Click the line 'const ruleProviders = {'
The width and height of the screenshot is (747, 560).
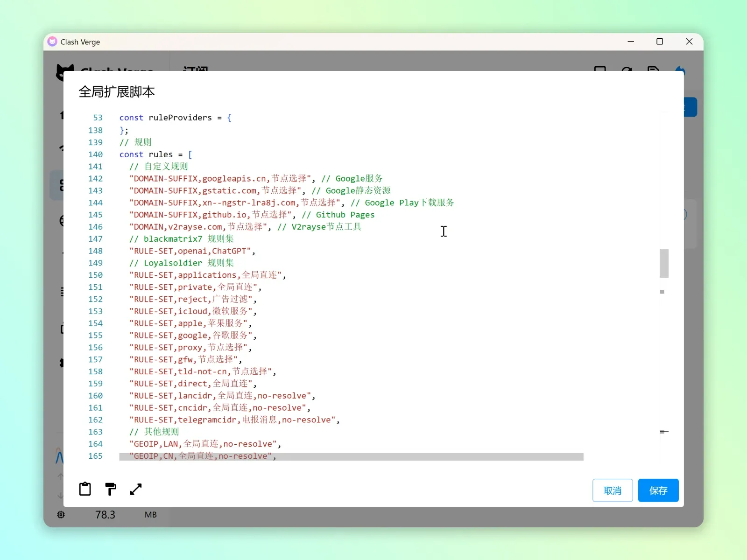coord(176,118)
